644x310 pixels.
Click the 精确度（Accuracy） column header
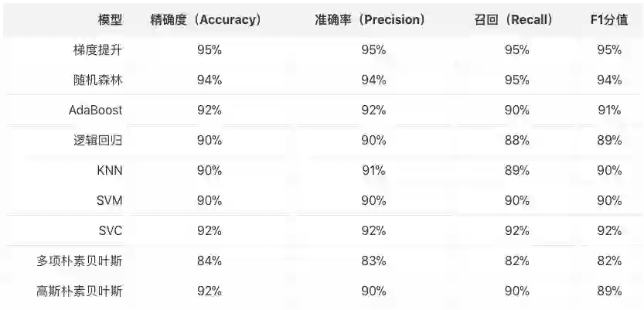pos(205,20)
